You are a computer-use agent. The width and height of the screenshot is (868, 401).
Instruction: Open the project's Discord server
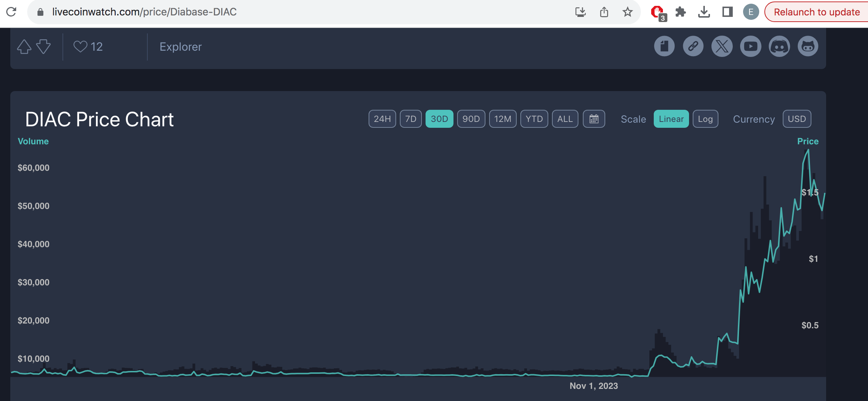tap(779, 46)
